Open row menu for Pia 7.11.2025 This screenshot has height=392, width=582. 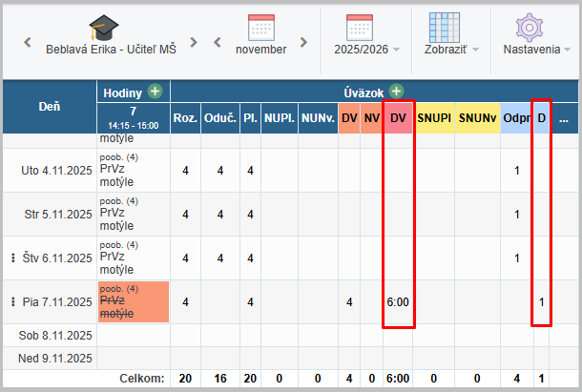click(x=12, y=302)
